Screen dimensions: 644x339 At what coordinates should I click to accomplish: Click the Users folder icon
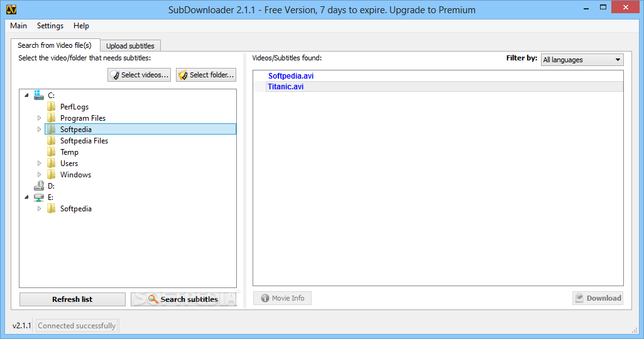[51, 163]
